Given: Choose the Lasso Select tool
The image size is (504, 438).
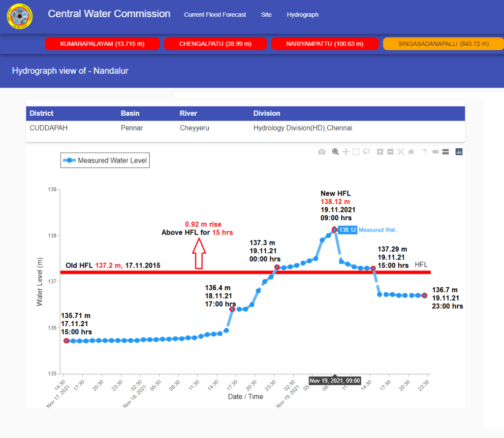Looking at the screenshot, I should click(x=366, y=152).
